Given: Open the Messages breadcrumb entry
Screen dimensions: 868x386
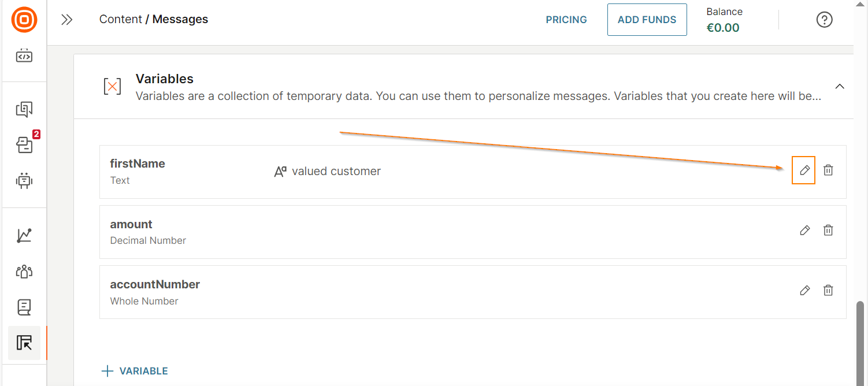Looking at the screenshot, I should (x=180, y=19).
